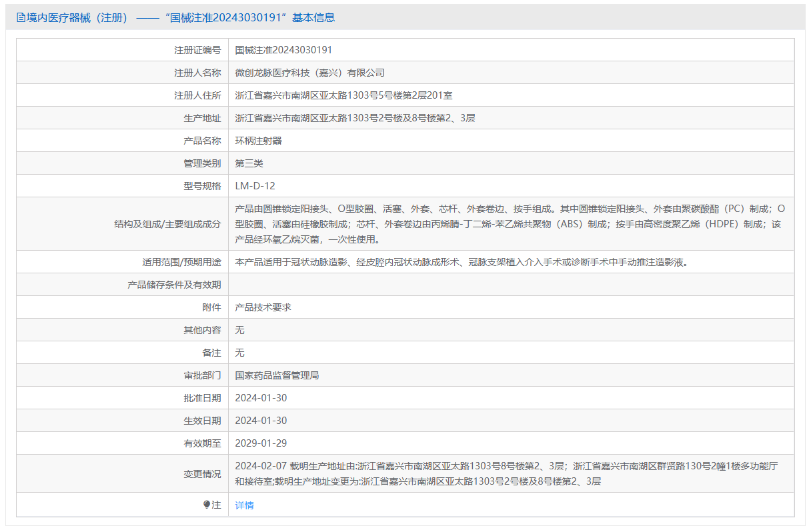Click the 产品名称 label
809x532 pixels.
[202, 141]
